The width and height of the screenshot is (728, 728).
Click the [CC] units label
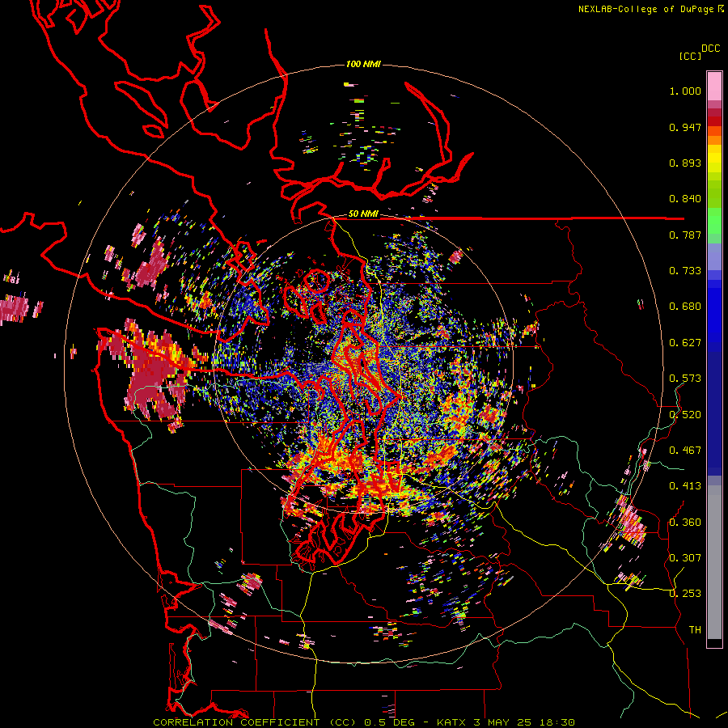point(691,56)
